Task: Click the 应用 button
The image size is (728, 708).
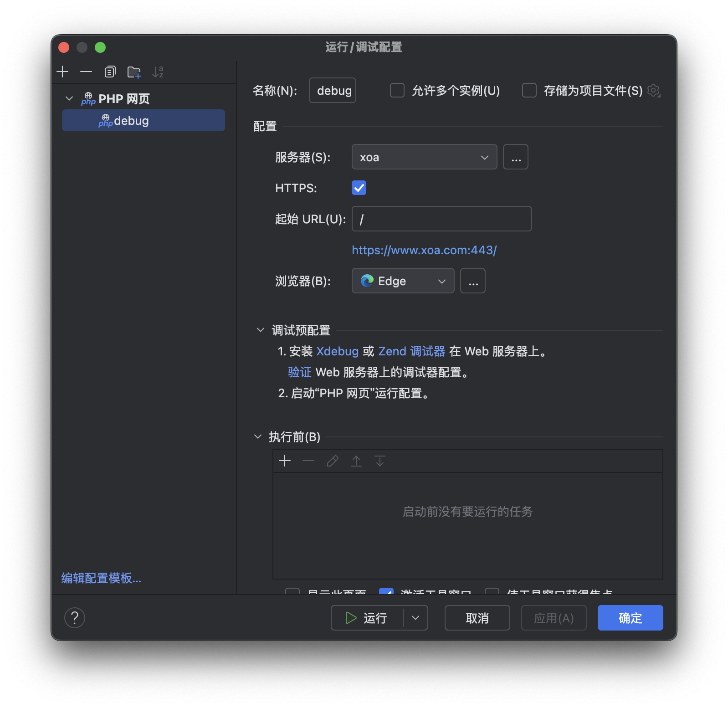Action: point(554,618)
